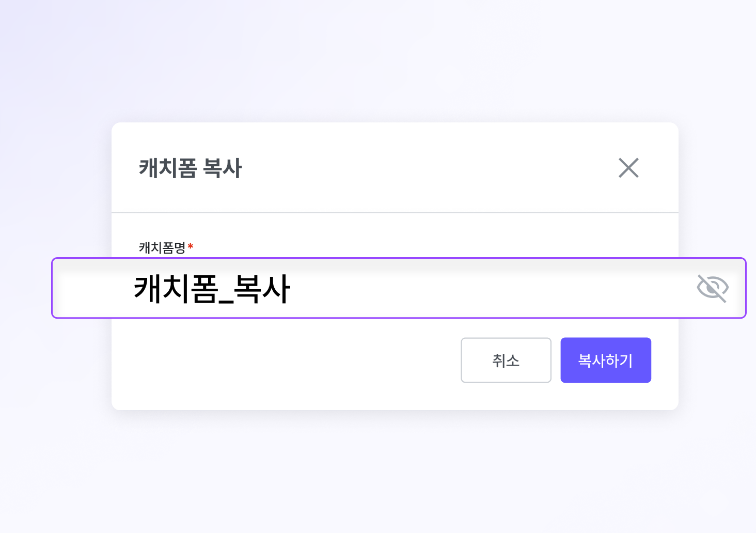756x533 pixels.
Task: Click the red required asterisk marker
Action: (x=191, y=246)
